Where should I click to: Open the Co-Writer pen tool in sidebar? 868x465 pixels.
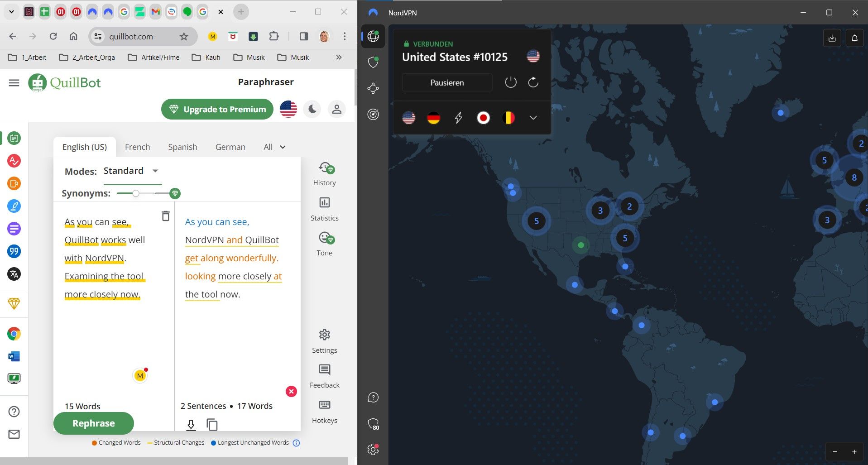[14, 206]
